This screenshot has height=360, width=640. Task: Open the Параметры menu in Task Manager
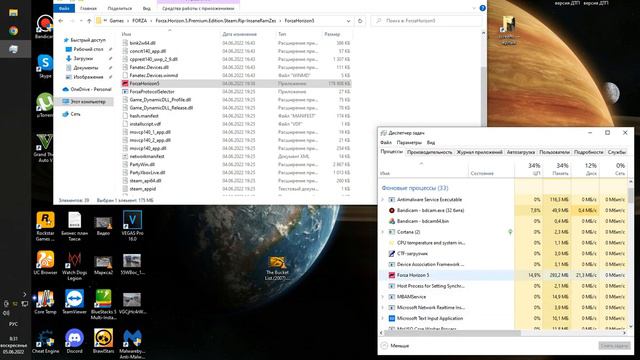[x=409, y=142]
